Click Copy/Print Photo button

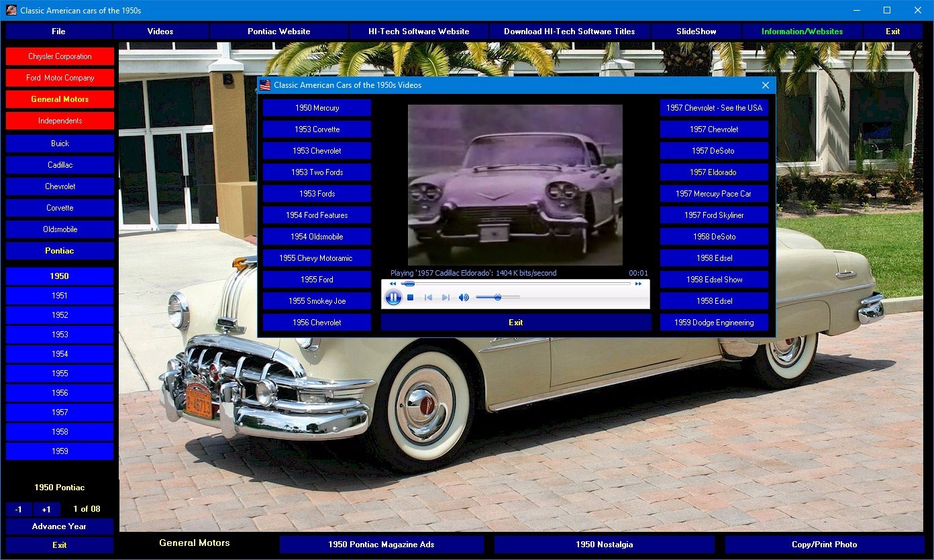(x=824, y=545)
